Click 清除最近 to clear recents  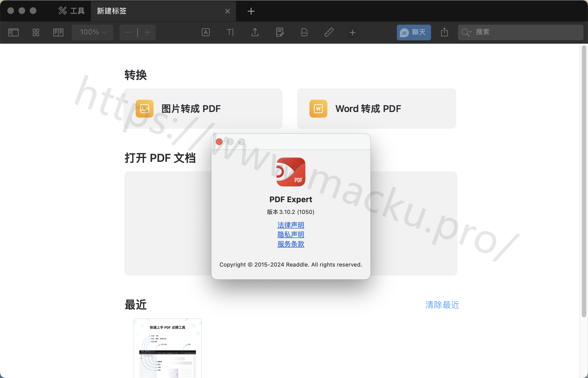click(442, 305)
